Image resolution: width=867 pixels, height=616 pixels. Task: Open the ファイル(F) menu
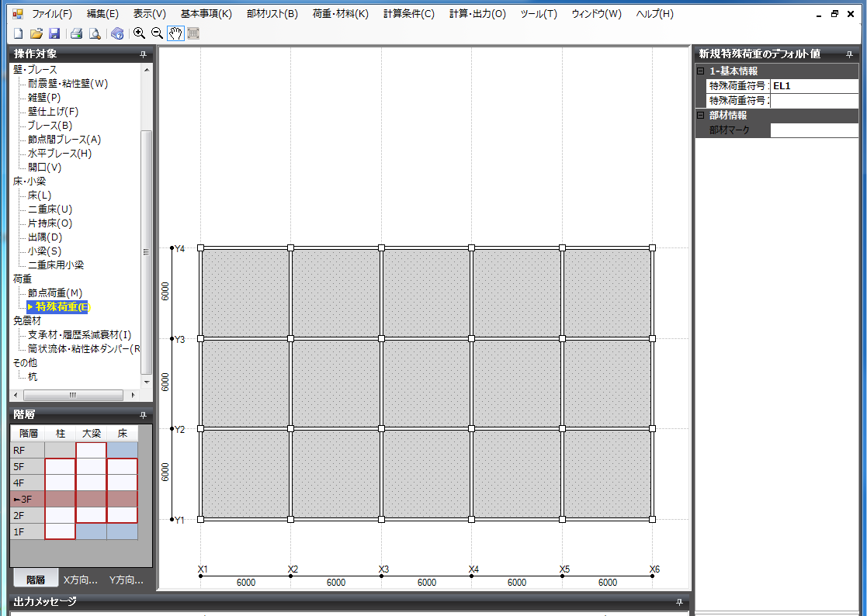coord(52,14)
